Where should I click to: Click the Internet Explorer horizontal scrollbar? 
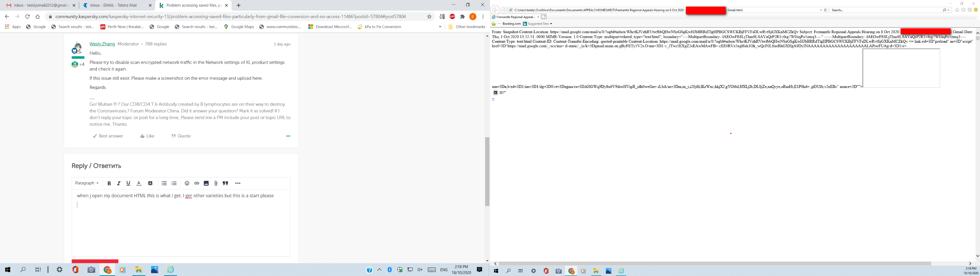click(x=715, y=263)
